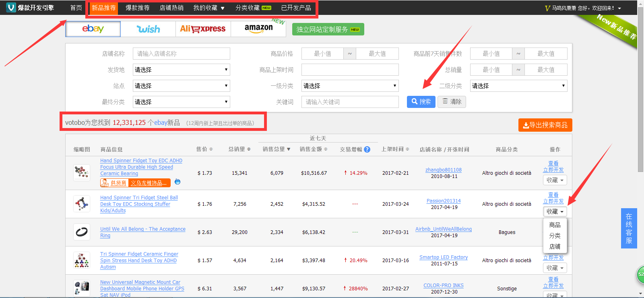Open store Airbnb_UntilWeAllBelong

(x=444, y=229)
